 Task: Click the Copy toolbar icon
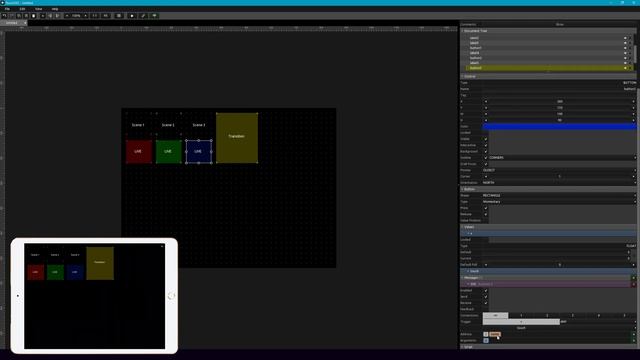(x=26, y=16)
